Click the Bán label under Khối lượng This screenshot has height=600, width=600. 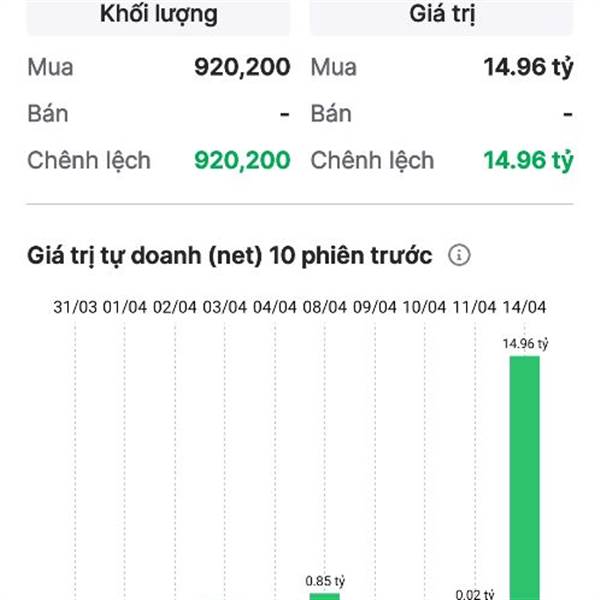pos(48,114)
